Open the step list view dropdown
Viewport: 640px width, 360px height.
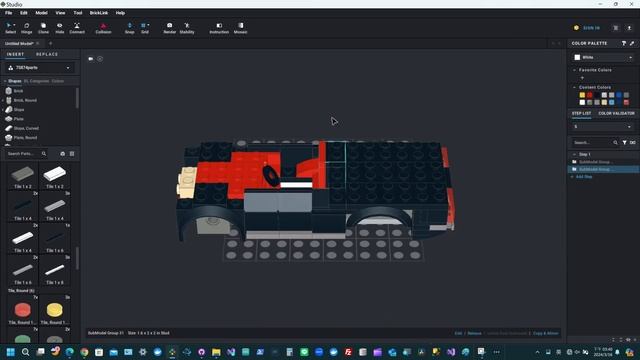click(603, 127)
